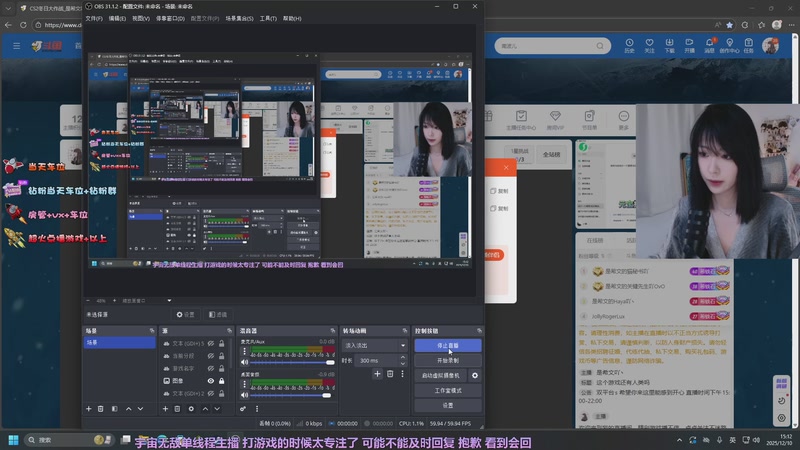Add a new source with plus icon
800x450 pixels.
tap(165, 409)
